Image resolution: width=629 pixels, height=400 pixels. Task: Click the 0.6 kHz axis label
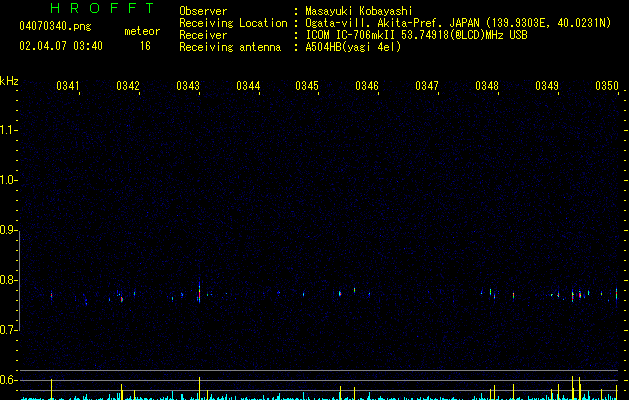click(8, 380)
